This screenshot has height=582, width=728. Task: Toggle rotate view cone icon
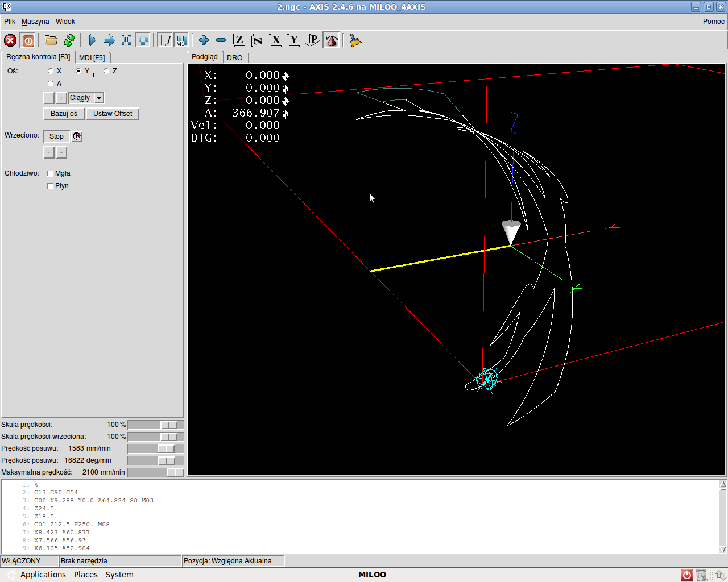(331, 40)
